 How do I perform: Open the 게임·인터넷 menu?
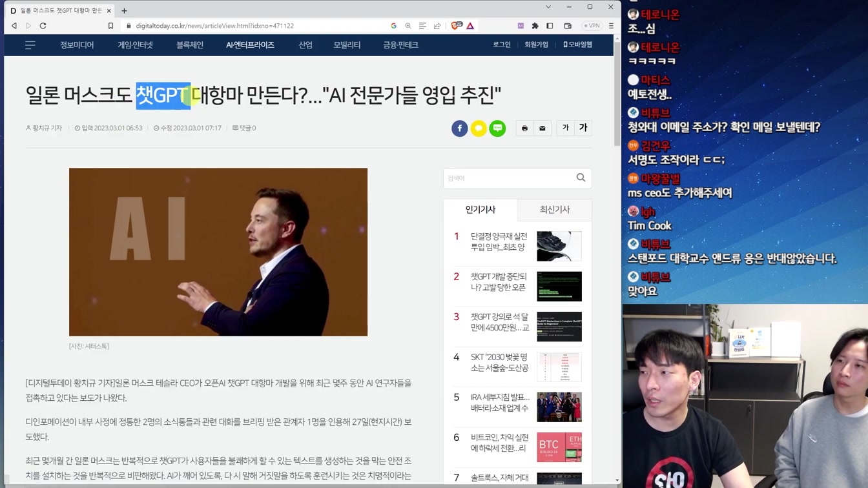[x=135, y=45]
